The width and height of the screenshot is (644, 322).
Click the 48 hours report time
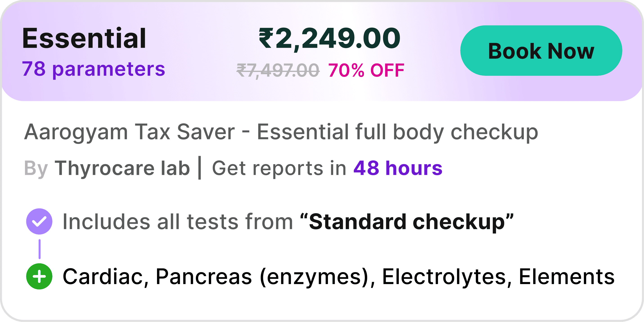click(398, 168)
